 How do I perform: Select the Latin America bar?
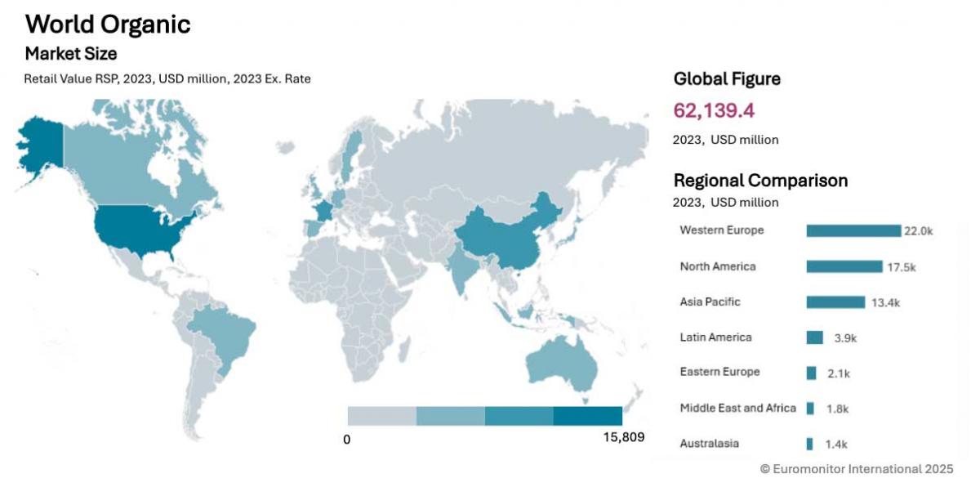coord(814,337)
